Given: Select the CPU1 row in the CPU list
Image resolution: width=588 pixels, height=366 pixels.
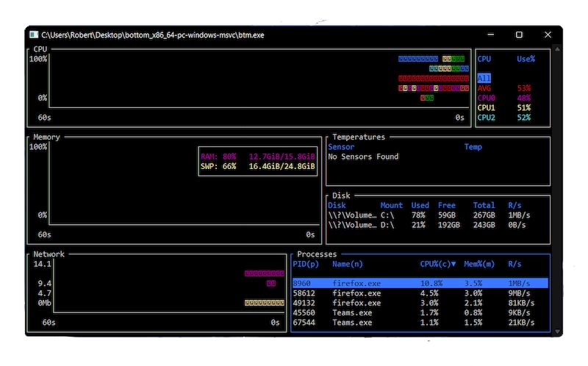Looking at the screenshot, I should (504, 107).
